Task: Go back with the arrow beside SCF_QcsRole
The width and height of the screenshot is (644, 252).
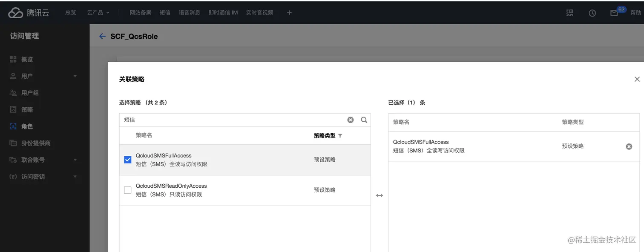Action: coord(102,36)
